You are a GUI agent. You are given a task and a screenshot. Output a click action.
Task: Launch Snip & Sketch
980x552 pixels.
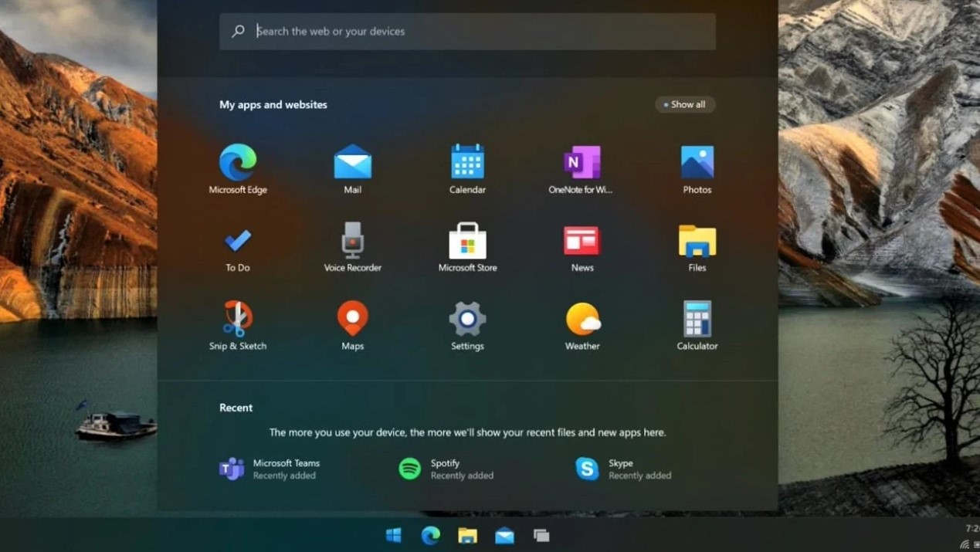238,325
